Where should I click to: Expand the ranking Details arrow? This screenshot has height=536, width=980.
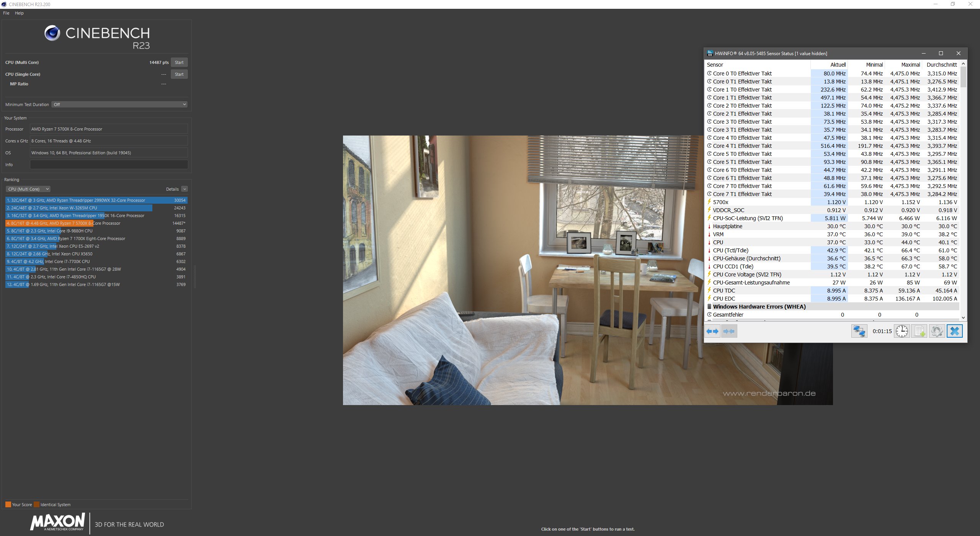185,189
